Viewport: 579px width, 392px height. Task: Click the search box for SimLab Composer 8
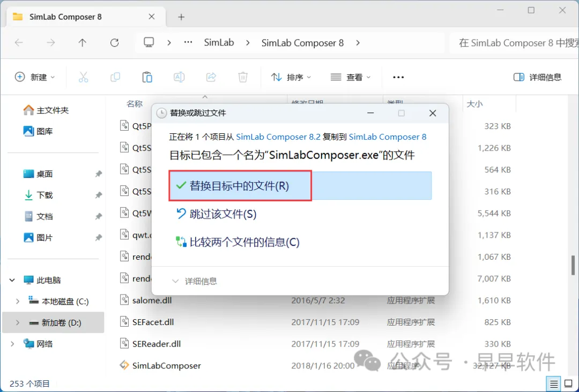point(514,43)
